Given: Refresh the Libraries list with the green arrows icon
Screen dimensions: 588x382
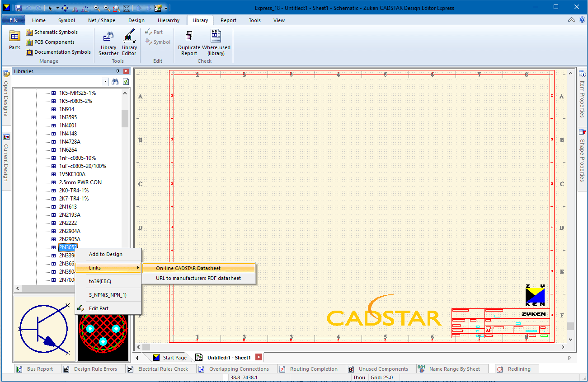Looking at the screenshot, I should pyautogui.click(x=126, y=81).
